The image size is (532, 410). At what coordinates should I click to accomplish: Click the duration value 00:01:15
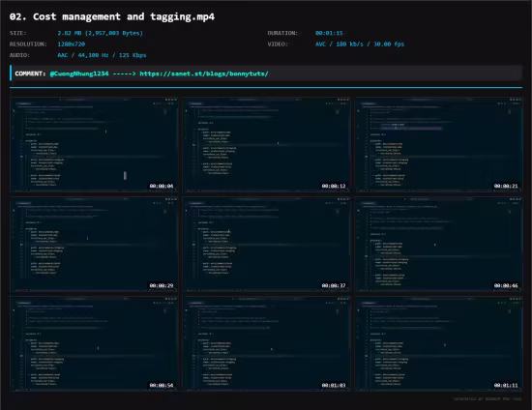pos(329,33)
